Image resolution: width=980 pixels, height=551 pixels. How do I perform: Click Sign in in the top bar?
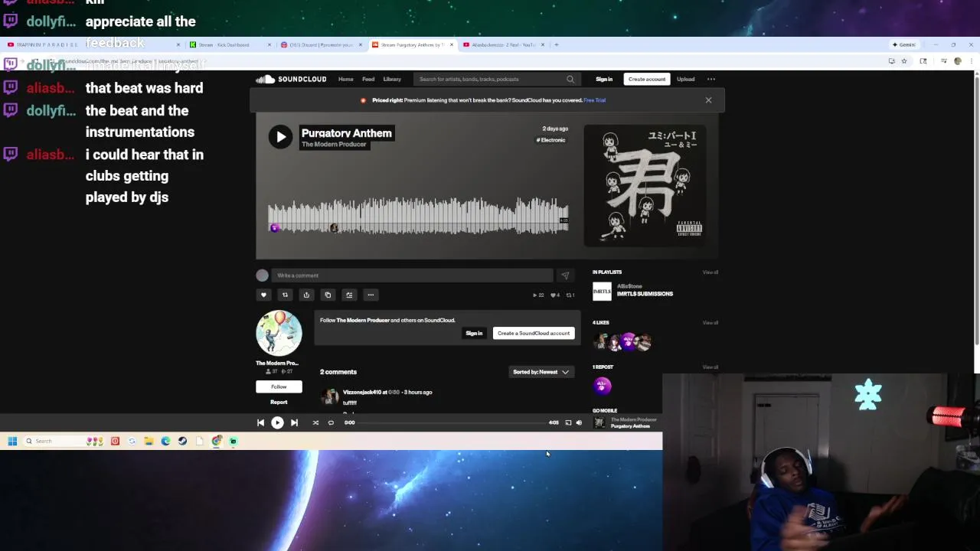604,79
